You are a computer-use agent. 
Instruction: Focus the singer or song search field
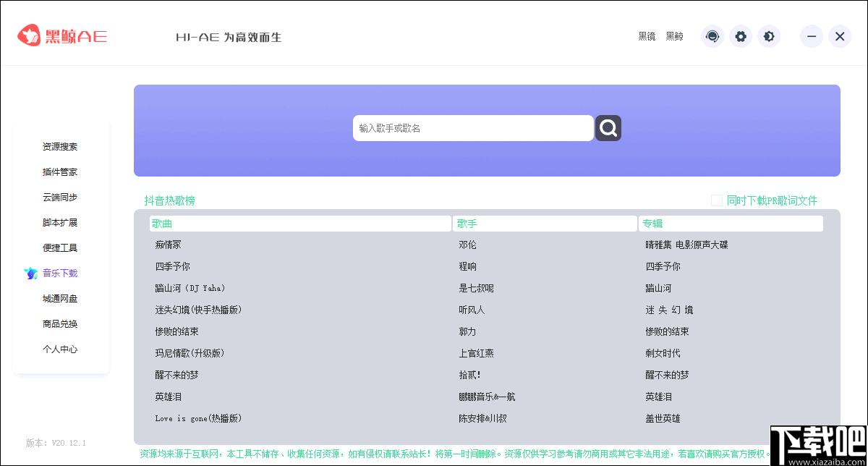tap(473, 128)
